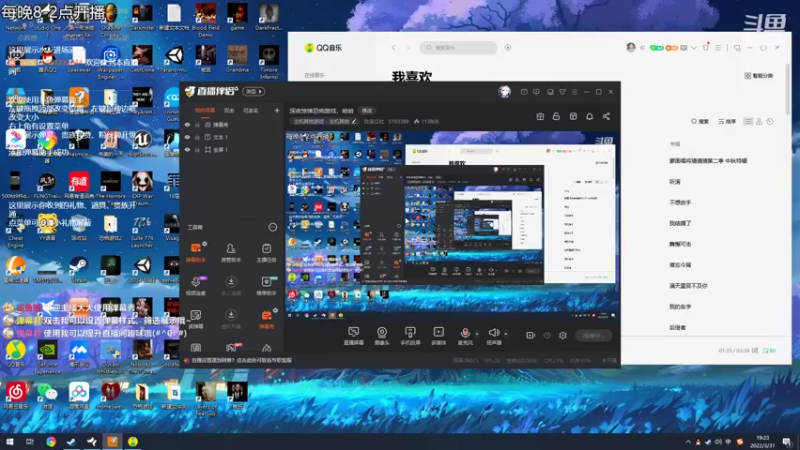Open the 视频连麦 tool
The image size is (800, 450).
click(x=196, y=286)
